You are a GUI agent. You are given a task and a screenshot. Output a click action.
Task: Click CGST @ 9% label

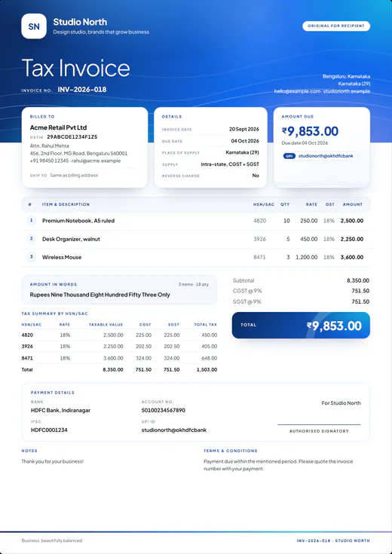pyautogui.click(x=247, y=291)
